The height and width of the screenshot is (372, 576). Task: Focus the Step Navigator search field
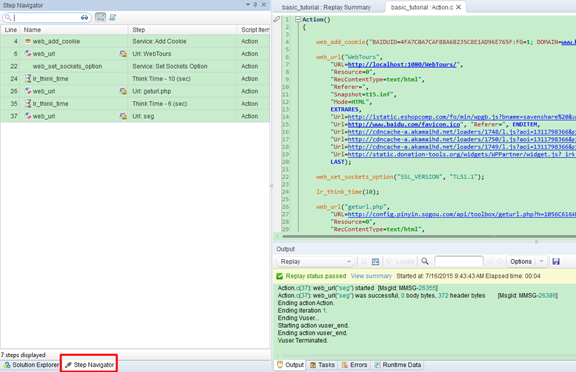47,17
